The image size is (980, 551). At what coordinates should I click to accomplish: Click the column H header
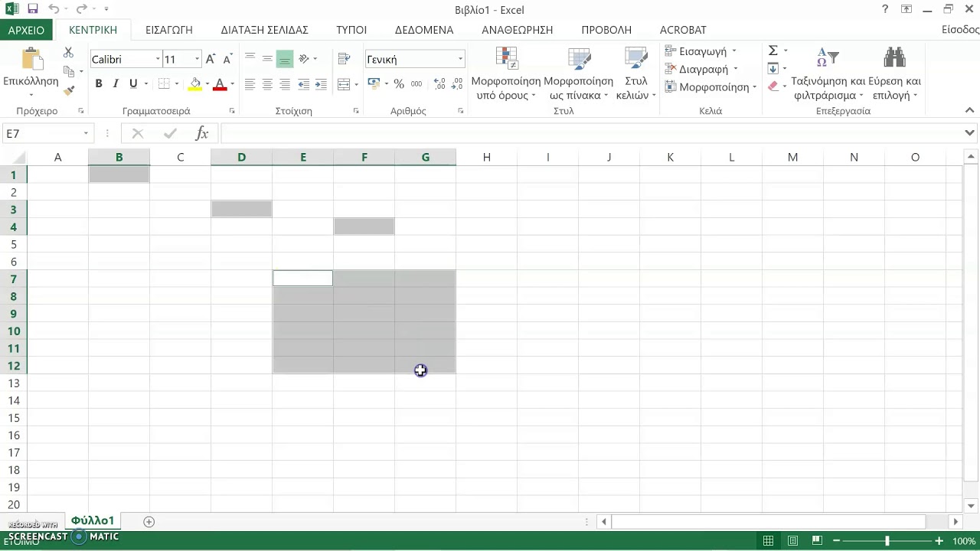click(x=486, y=157)
